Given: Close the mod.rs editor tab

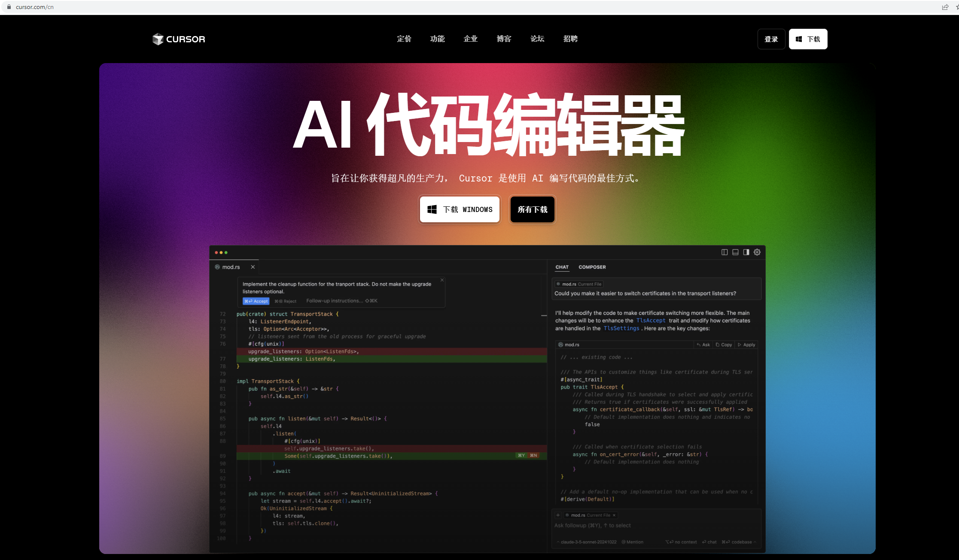Looking at the screenshot, I should [x=253, y=267].
